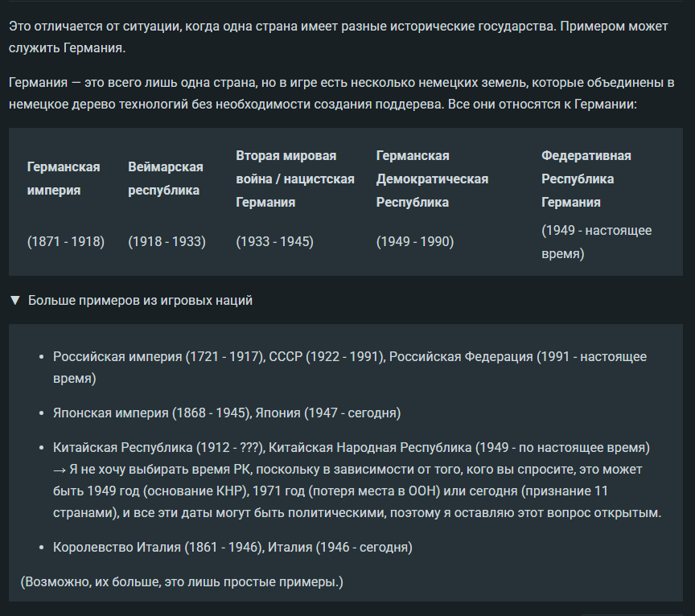Select the "Германская империя" table header
The image size is (695, 616).
click(64, 179)
